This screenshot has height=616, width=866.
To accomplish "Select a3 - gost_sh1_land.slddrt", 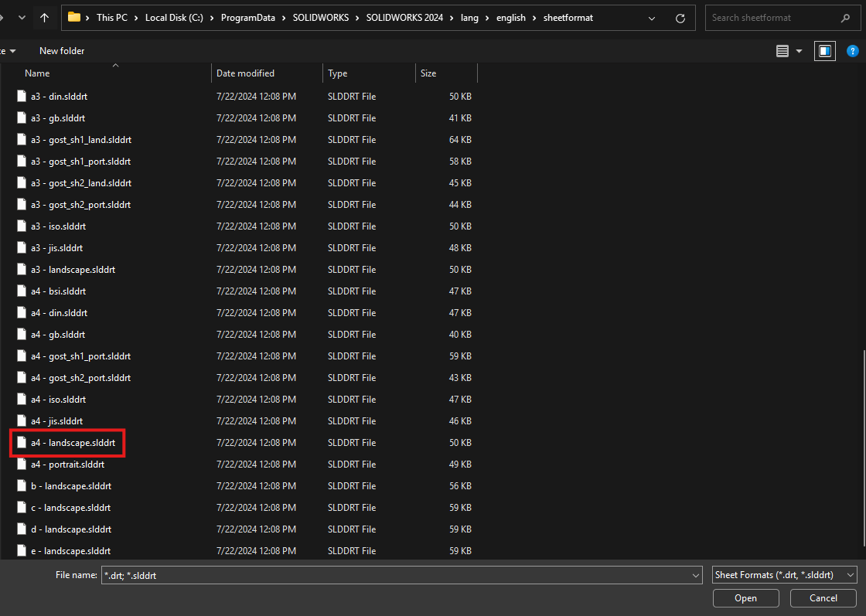I will pos(81,140).
